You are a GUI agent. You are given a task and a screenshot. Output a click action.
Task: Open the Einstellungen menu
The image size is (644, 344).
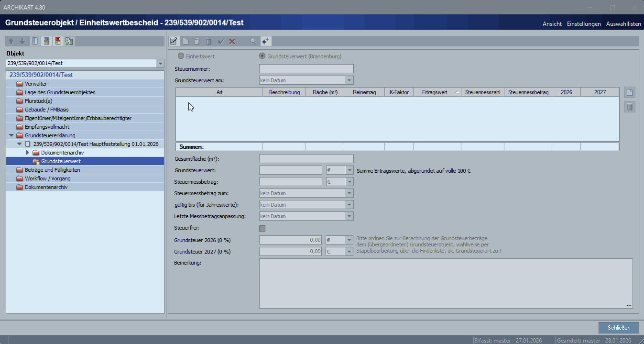click(584, 24)
